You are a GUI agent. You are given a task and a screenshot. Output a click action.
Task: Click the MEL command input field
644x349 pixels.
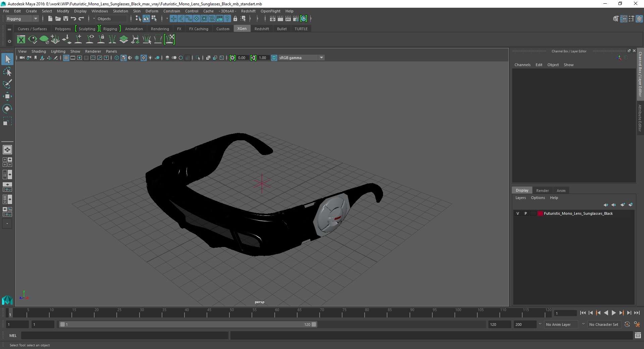124,335
